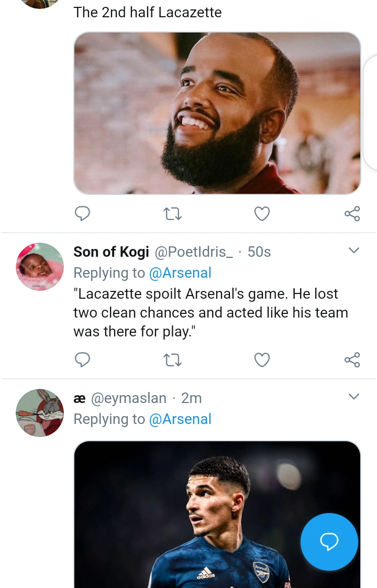The height and width of the screenshot is (588, 377).
Task: Open Son of Kogi's profile avatar
Action: click(x=40, y=266)
